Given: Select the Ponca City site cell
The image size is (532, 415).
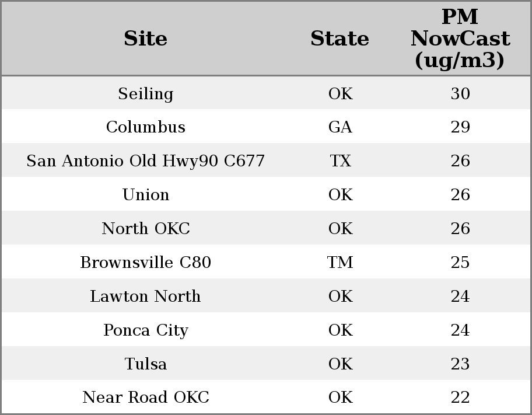Looking at the screenshot, I should pyautogui.click(x=146, y=330).
